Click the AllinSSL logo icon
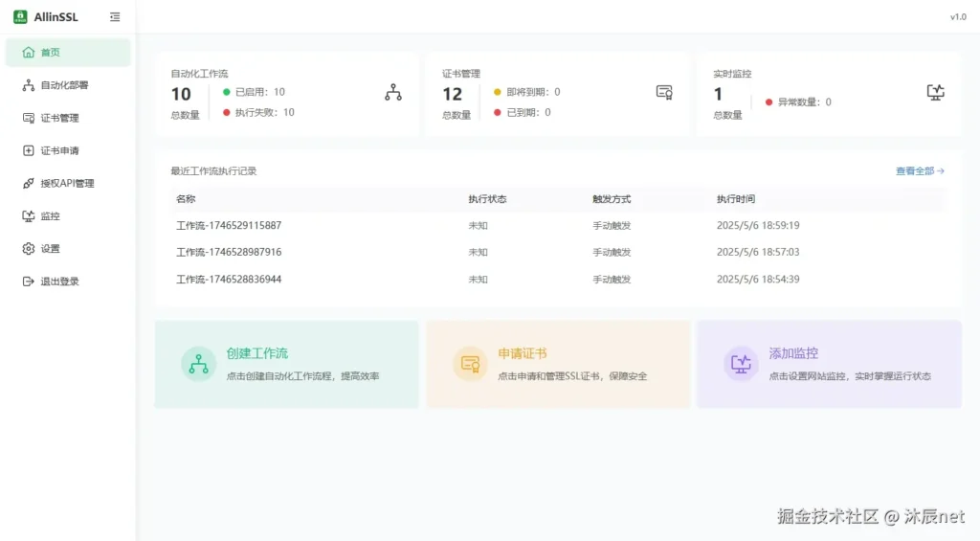 pos(20,17)
